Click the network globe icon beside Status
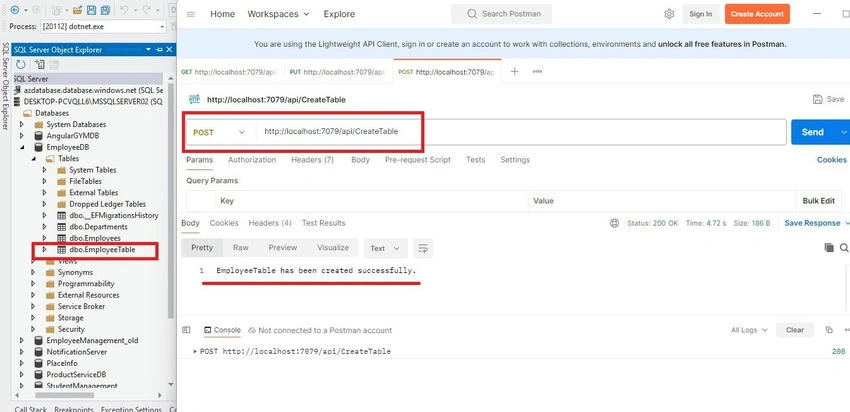The width and height of the screenshot is (850, 412). [614, 223]
